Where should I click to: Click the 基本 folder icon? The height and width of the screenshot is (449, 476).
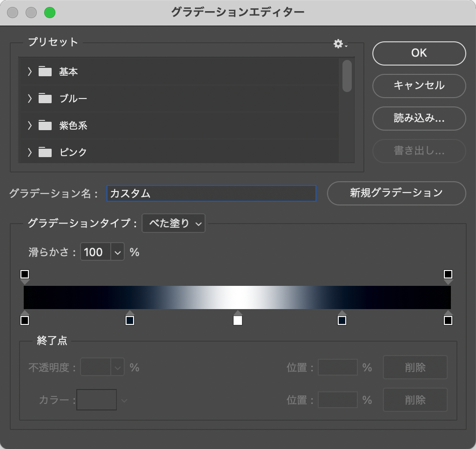pos(45,72)
